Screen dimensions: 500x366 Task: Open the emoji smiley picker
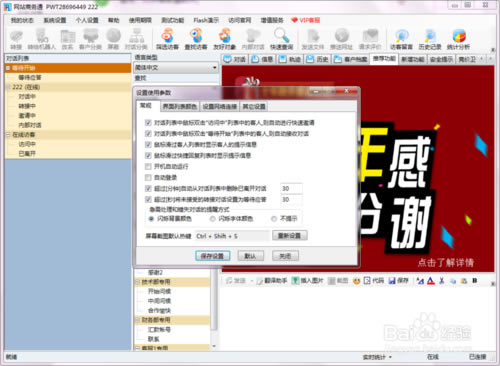click(x=356, y=281)
